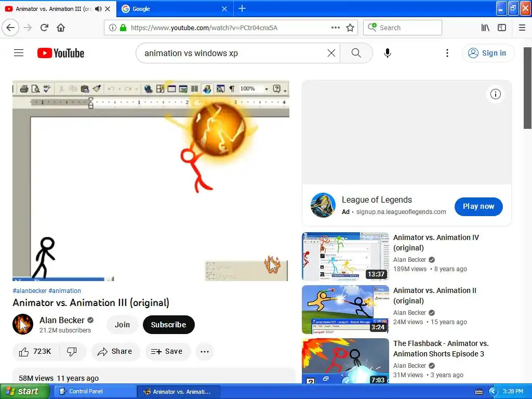The height and width of the screenshot is (399, 532).
Task: Open The Flashback Shorts Episode 3 thumbnail
Action: point(345,361)
